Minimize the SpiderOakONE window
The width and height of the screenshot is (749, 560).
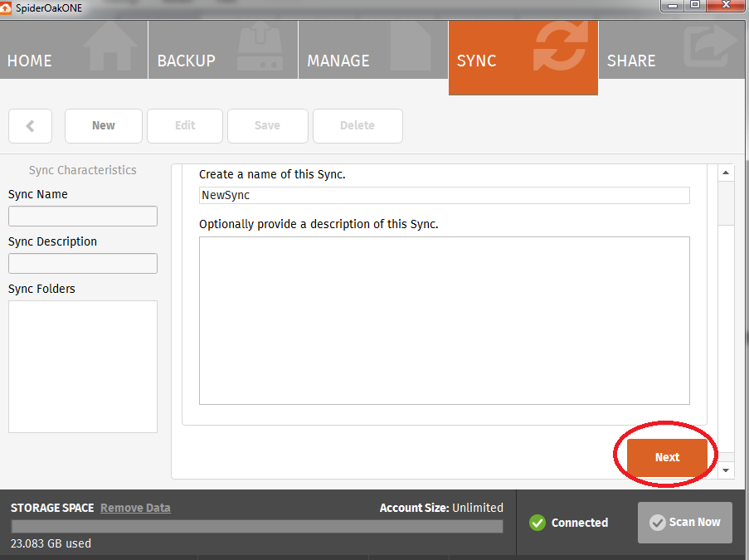tap(673, 5)
